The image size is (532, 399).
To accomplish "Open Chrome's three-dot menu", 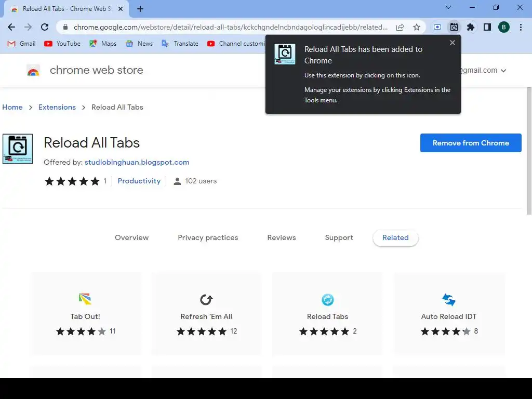I will pos(521,27).
